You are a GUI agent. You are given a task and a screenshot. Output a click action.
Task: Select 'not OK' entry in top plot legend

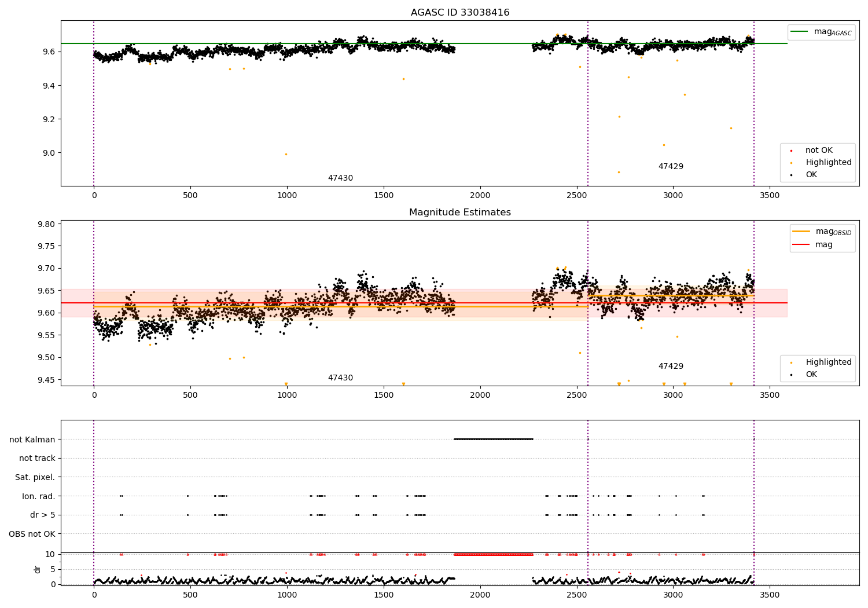click(x=819, y=151)
